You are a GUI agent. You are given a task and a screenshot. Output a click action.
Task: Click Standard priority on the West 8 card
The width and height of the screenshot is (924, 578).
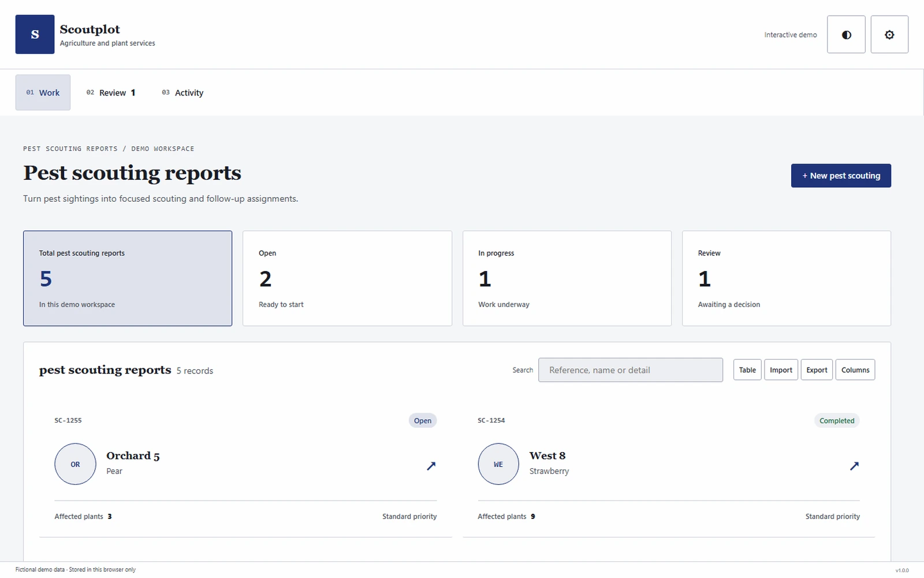(833, 517)
